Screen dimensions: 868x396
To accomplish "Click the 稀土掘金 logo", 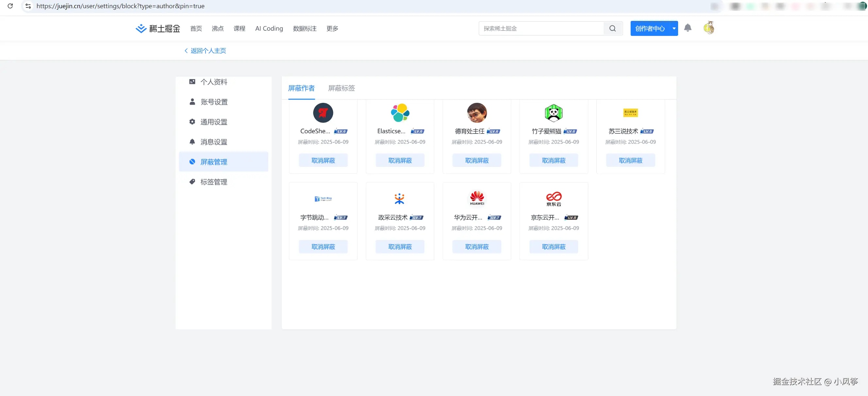I will click(158, 28).
